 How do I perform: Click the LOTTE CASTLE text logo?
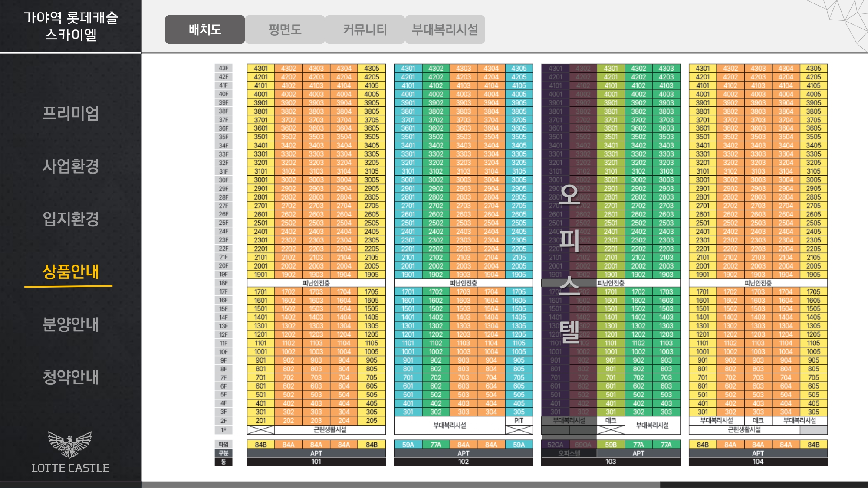coord(70,468)
